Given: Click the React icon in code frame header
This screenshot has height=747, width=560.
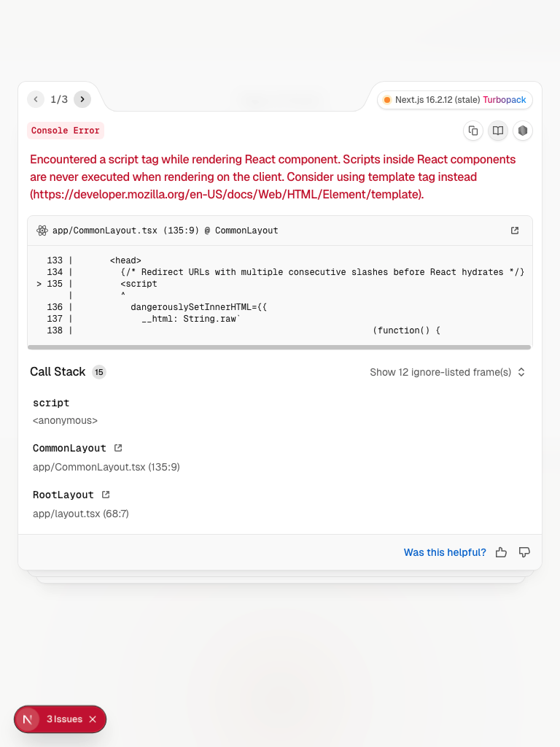Looking at the screenshot, I should (x=42, y=231).
